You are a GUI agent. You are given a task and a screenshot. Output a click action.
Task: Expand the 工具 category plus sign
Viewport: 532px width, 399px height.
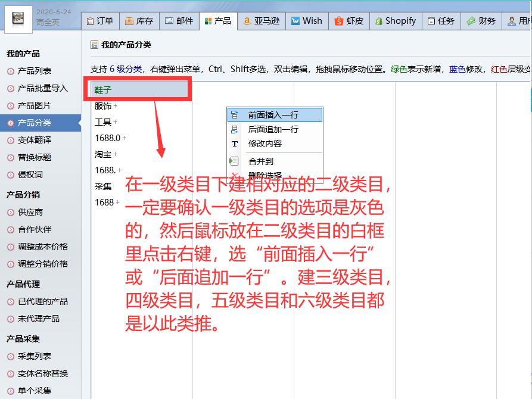click(116, 122)
